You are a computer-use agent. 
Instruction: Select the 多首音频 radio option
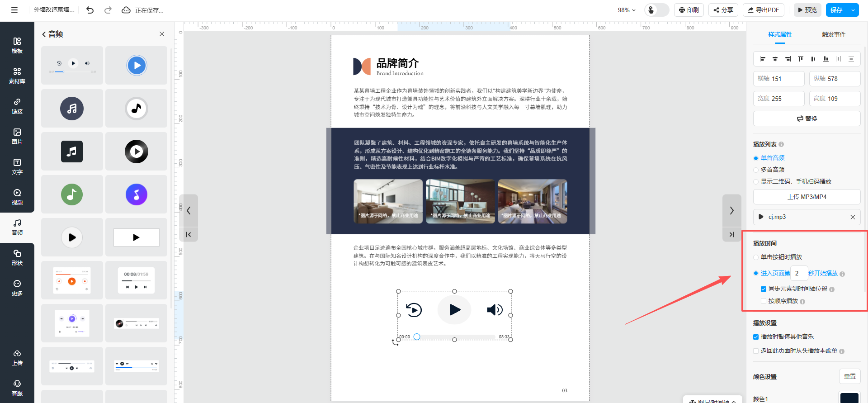(x=756, y=170)
